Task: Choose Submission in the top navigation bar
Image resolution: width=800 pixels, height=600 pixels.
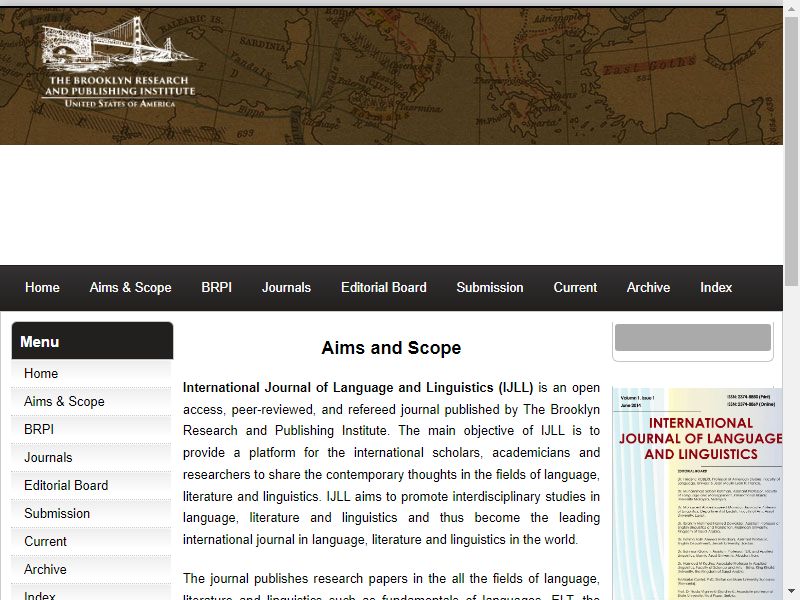Action: pyautogui.click(x=490, y=288)
